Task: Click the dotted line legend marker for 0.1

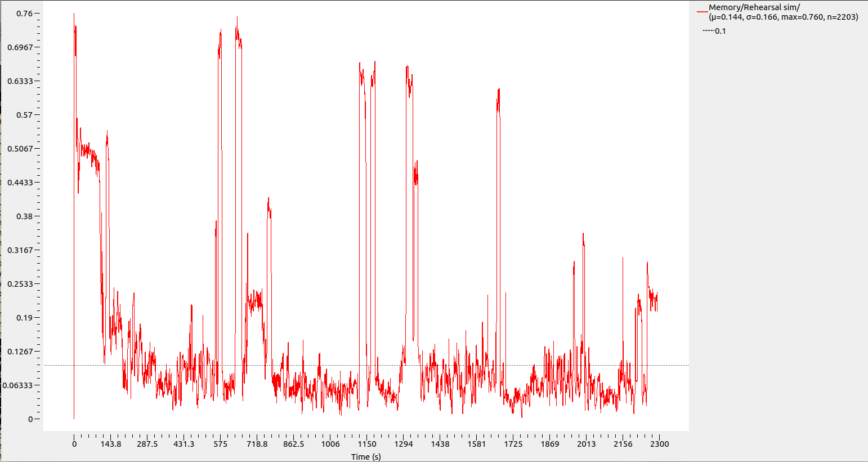Action: tap(708, 31)
